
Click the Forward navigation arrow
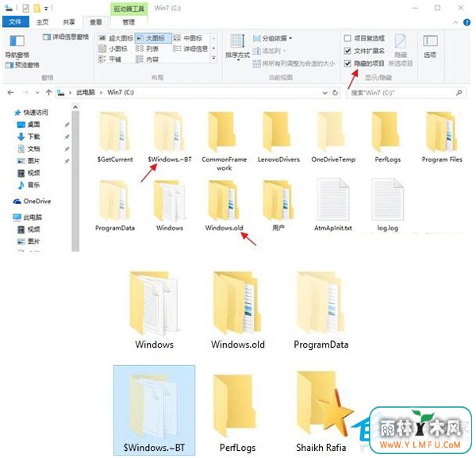pyautogui.click(x=26, y=92)
